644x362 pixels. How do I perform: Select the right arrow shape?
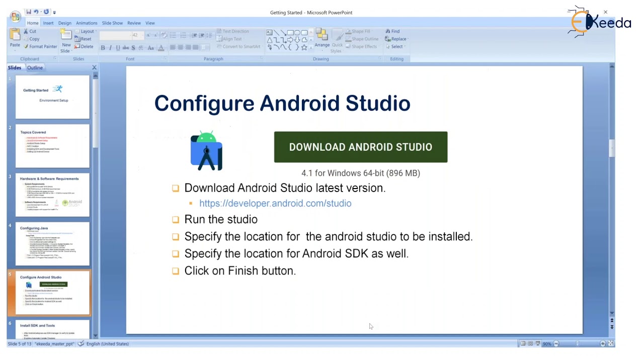(x=290, y=40)
